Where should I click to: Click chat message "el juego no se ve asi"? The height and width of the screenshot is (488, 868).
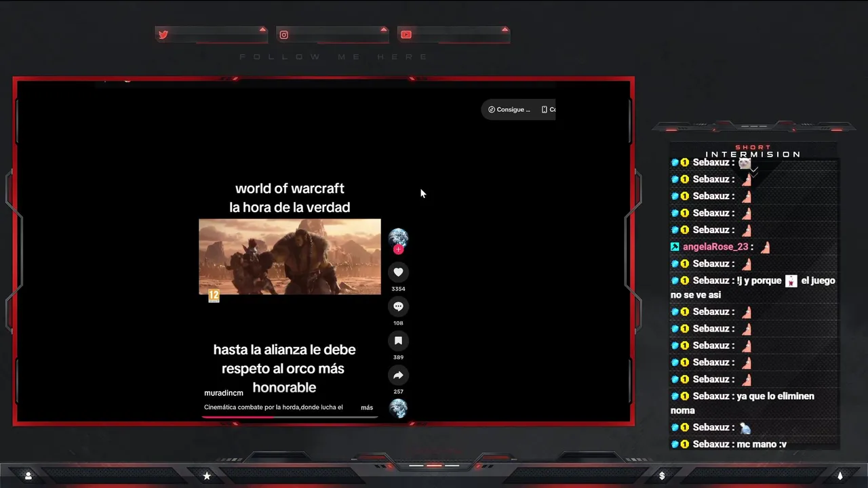[753, 287]
